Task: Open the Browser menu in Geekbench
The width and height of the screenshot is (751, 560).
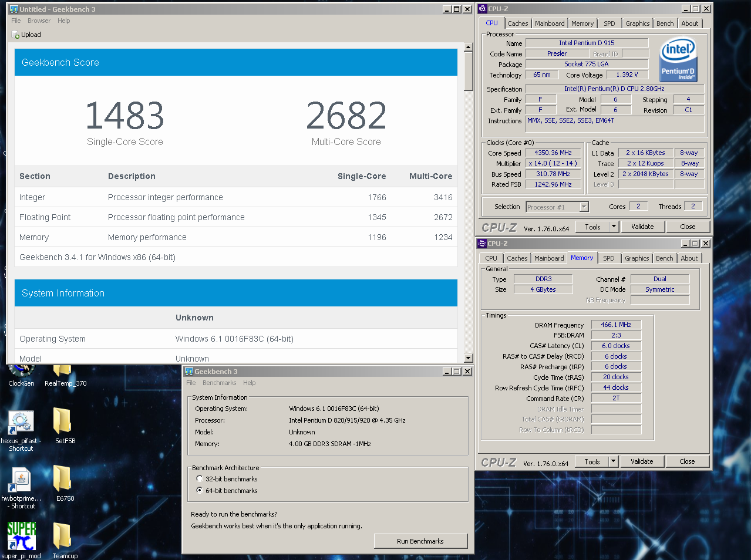Action: tap(39, 21)
